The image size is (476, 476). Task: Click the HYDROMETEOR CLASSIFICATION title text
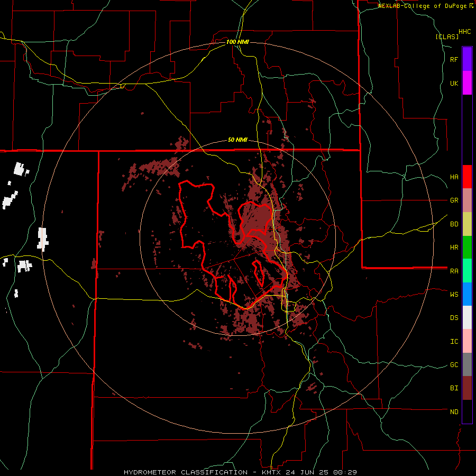click(186, 472)
